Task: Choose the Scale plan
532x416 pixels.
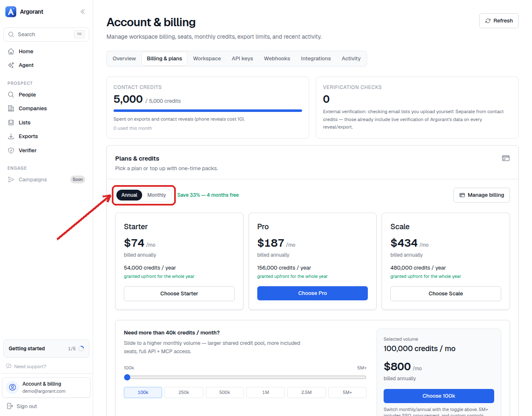Action: [446, 294]
